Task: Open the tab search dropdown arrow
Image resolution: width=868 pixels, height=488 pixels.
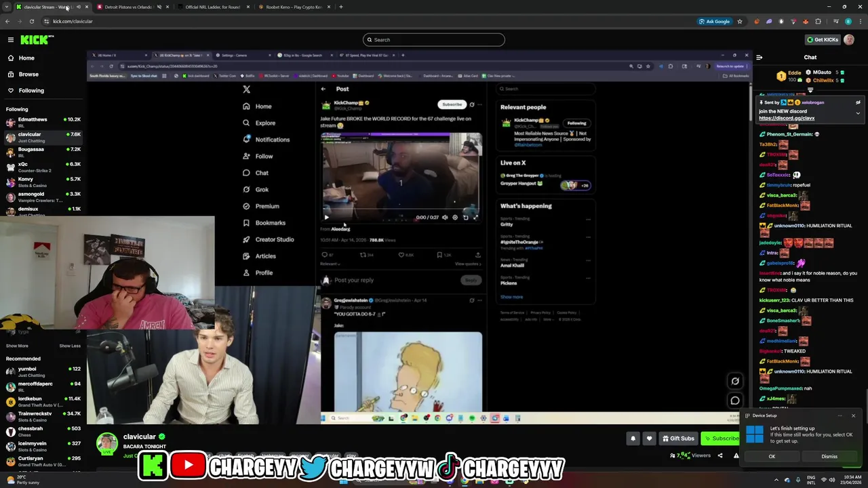Action: tap(7, 7)
